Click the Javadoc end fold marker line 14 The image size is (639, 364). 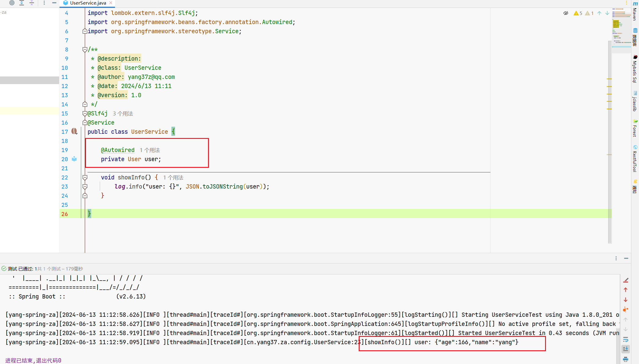pyautogui.click(x=85, y=104)
